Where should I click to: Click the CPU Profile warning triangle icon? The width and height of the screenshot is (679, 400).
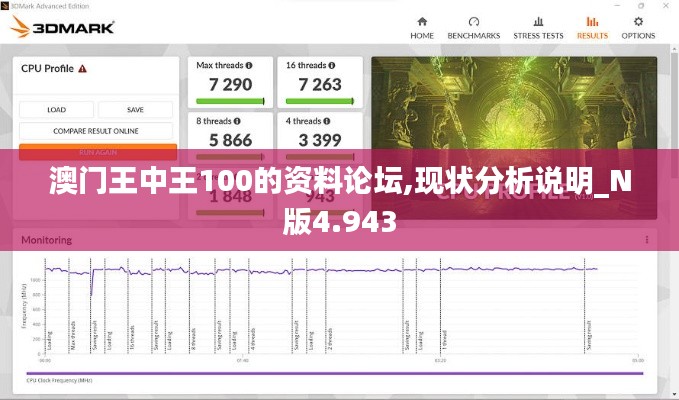[x=82, y=69]
